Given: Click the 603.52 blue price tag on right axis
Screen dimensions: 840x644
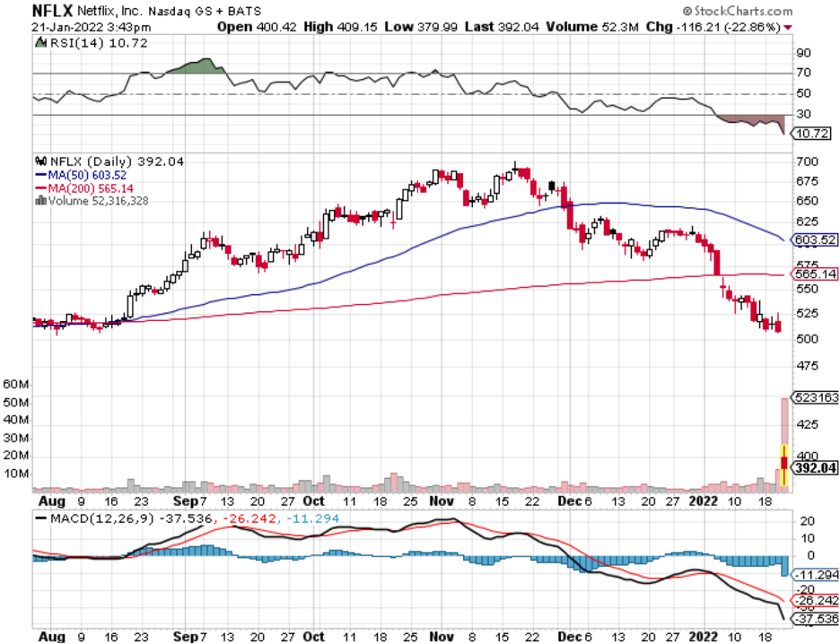Looking at the screenshot, I should pos(815,240).
